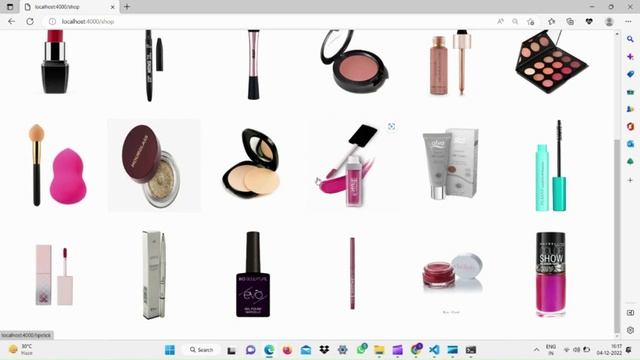Click the taskbar Search box
Image resolution: width=640 pixels, height=360 pixels.
202,350
